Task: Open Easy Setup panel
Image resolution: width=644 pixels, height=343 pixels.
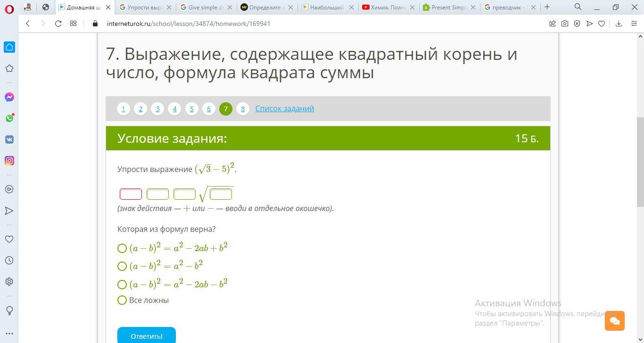Action: [x=634, y=24]
